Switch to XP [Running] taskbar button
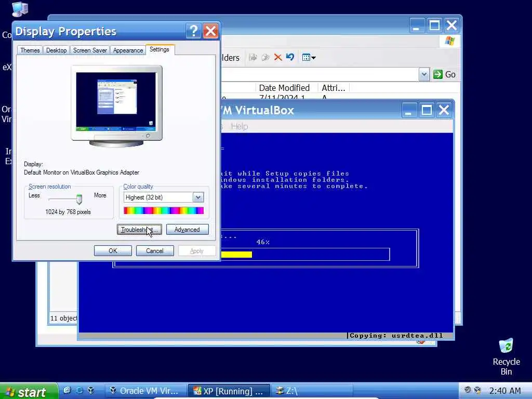Screen dimensions: 532x399 229,391
